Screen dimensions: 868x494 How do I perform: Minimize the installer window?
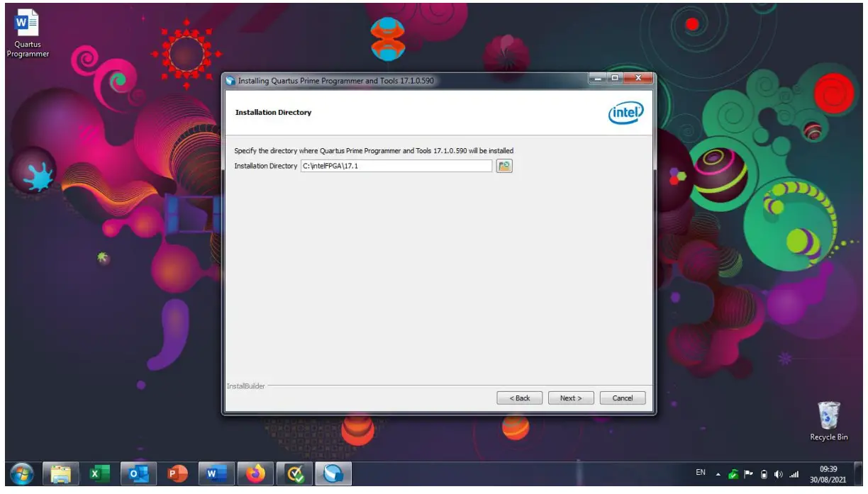[597, 78]
